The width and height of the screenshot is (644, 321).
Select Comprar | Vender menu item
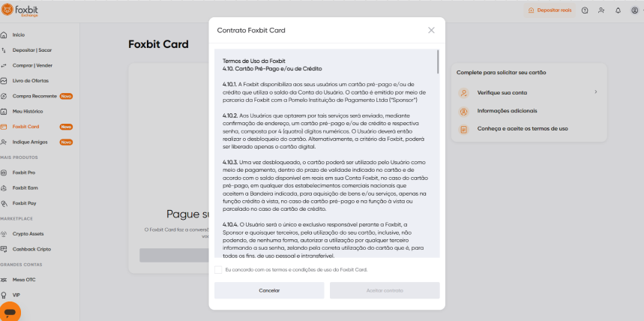pyautogui.click(x=32, y=65)
